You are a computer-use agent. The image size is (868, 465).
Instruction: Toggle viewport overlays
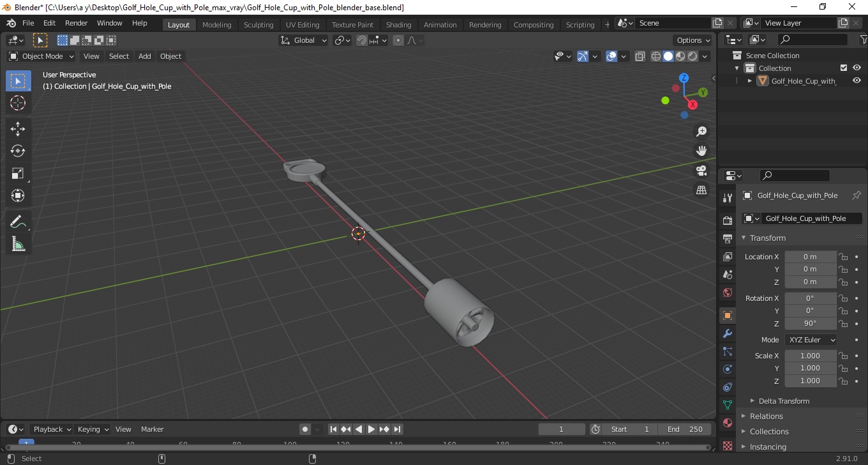tap(611, 56)
